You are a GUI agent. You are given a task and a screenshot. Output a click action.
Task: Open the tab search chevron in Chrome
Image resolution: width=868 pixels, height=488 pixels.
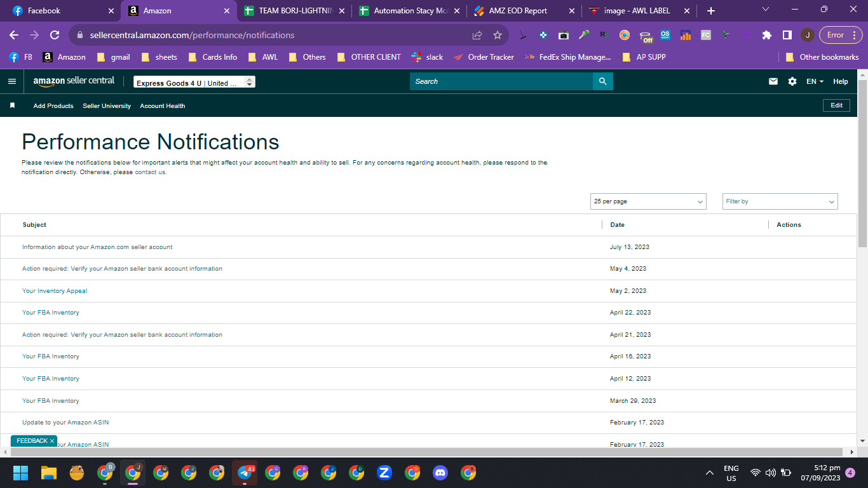(x=765, y=10)
